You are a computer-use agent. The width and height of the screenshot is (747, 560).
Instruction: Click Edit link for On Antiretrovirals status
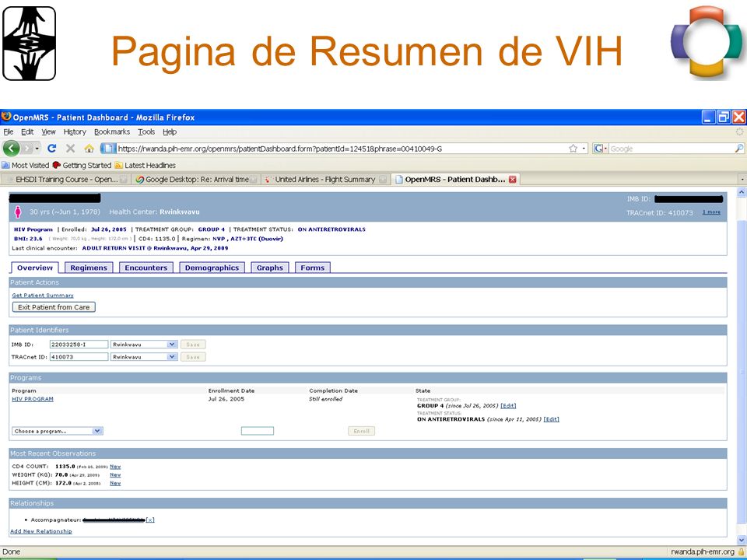[x=551, y=419]
